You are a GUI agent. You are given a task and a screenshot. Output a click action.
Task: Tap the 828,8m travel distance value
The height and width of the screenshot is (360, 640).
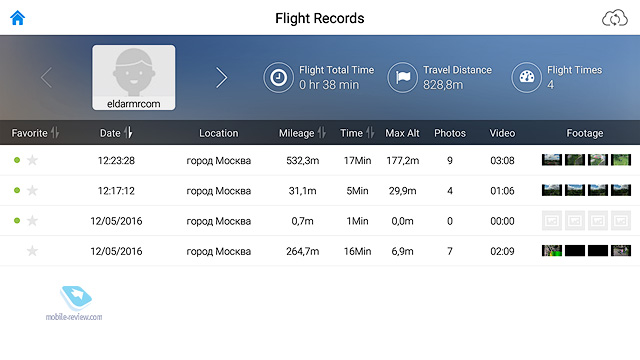pyautogui.click(x=443, y=85)
